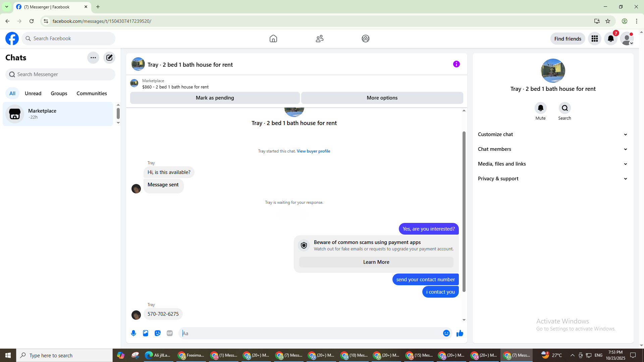
Task: Click Mark as pending button
Action: point(215,98)
